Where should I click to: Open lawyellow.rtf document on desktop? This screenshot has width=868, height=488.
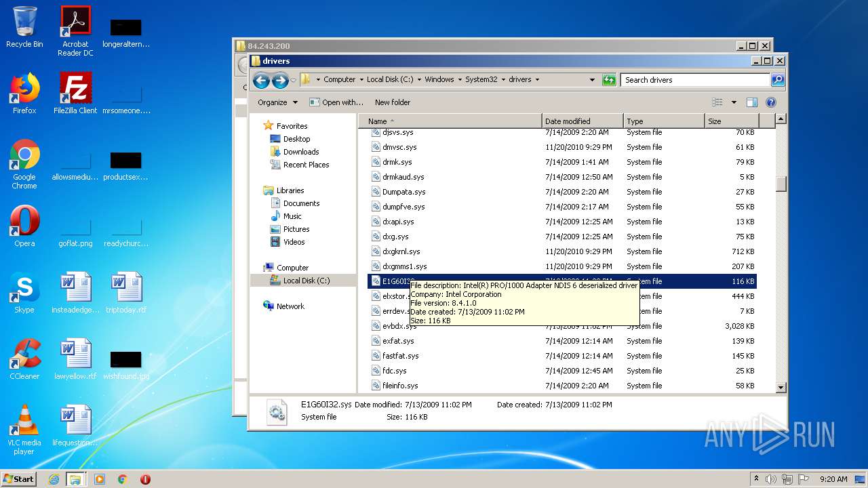click(75, 359)
